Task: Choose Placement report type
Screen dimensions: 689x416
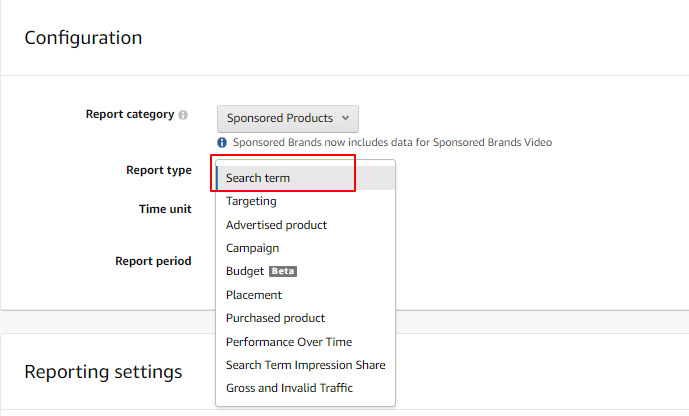Action: [306, 295]
